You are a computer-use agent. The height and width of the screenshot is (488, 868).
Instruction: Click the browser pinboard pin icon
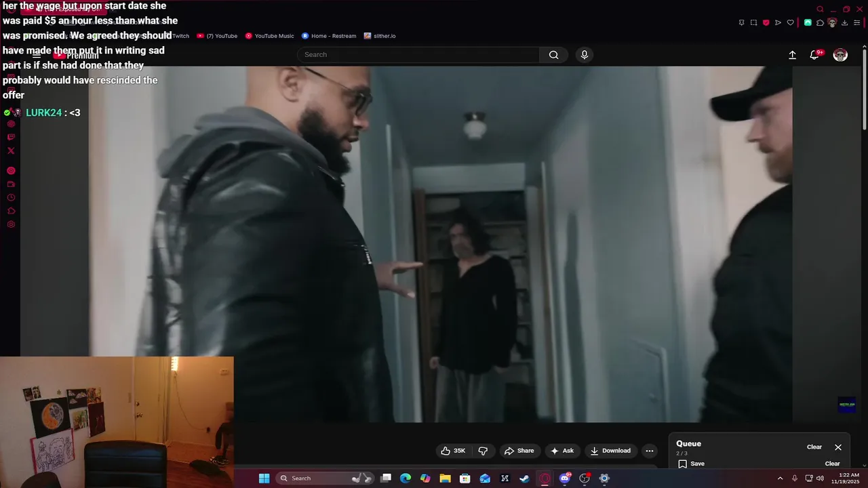[741, 22]
